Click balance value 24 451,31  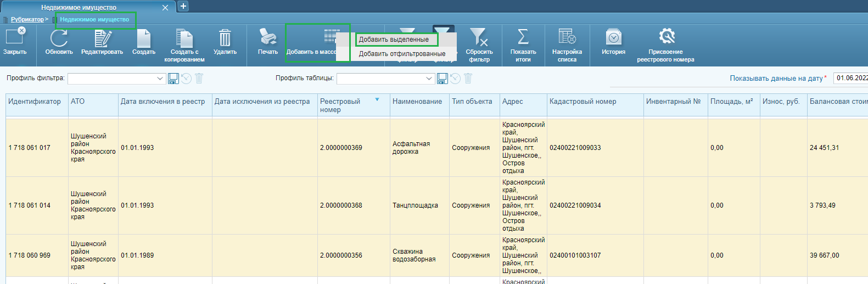(x=824, y=148)
